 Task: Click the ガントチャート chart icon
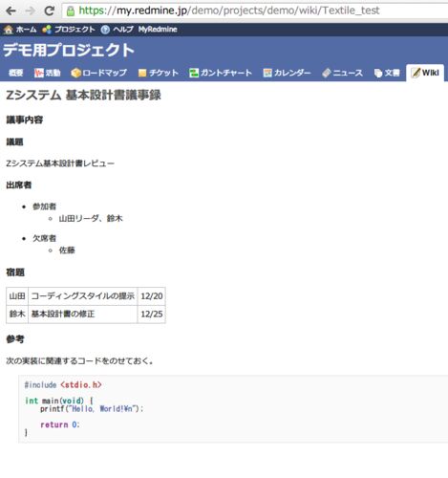[x=194, y=73]
